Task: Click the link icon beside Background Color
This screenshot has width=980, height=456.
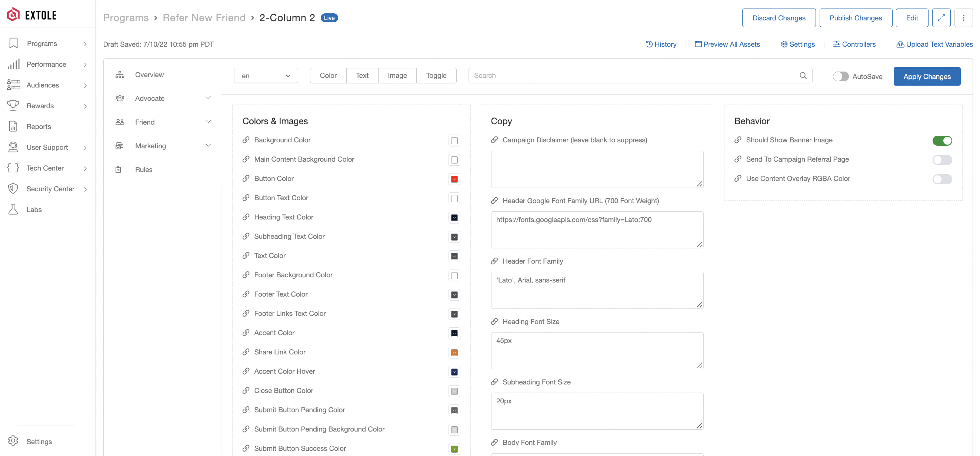Action: click(246, 140)
